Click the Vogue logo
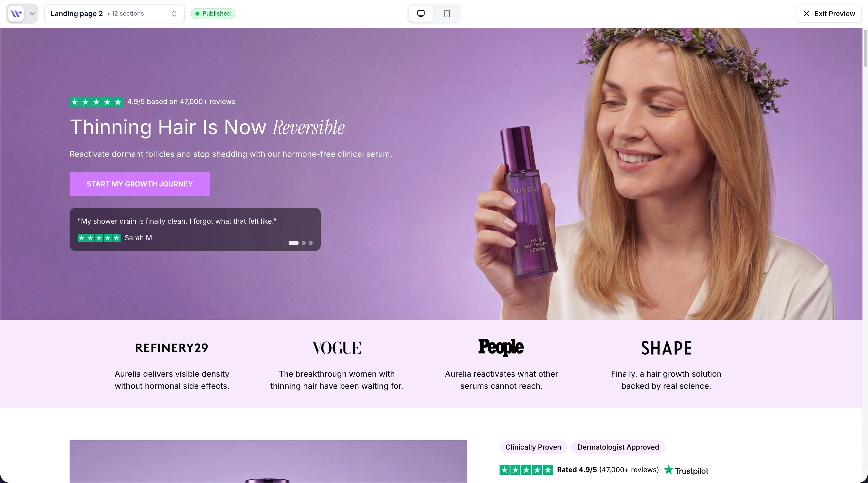 [337, 348]
